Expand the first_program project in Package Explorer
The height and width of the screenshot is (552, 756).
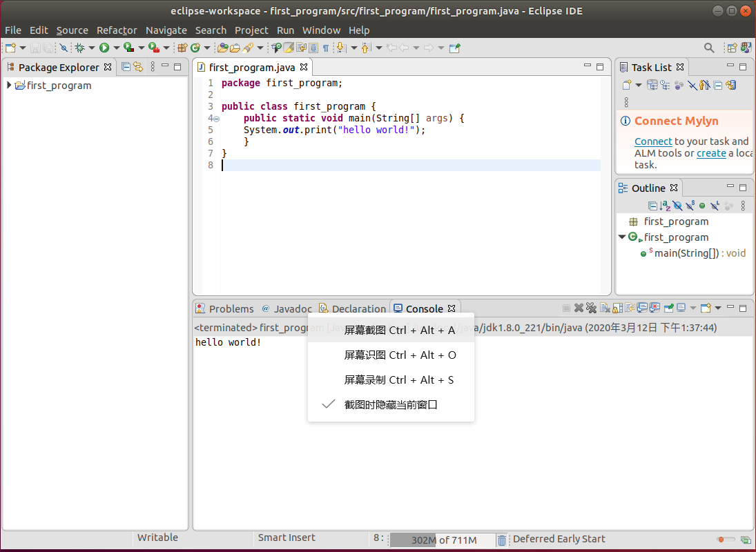[x=8, y=85]
